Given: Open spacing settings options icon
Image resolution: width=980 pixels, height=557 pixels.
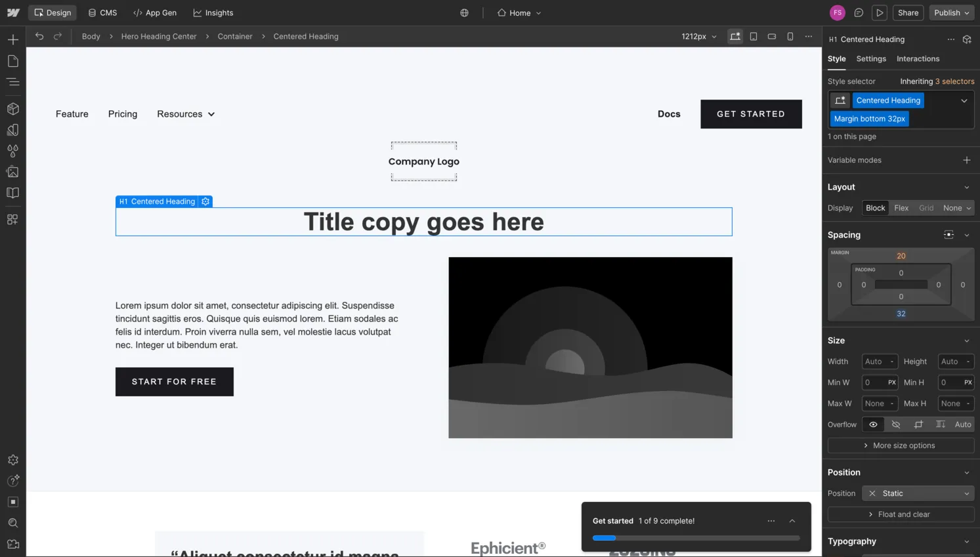Looking at the screenshot, I should [x=948, y=234].
